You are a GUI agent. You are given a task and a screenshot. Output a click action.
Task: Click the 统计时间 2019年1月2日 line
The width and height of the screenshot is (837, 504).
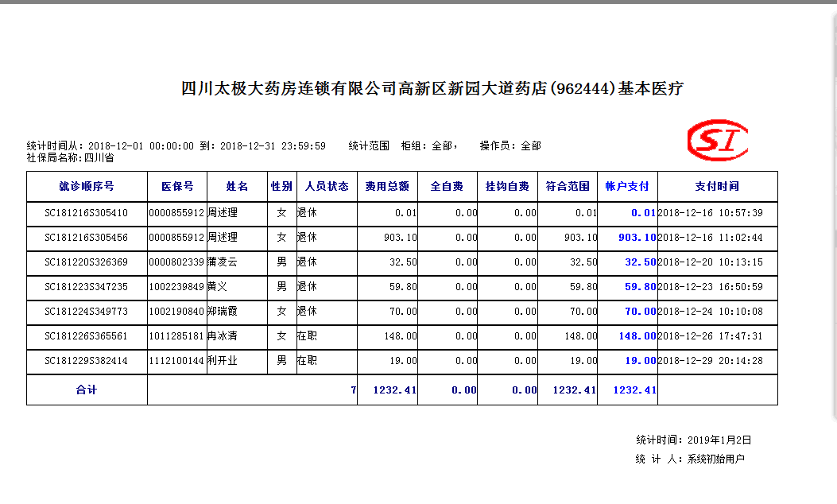coord(694,440)
